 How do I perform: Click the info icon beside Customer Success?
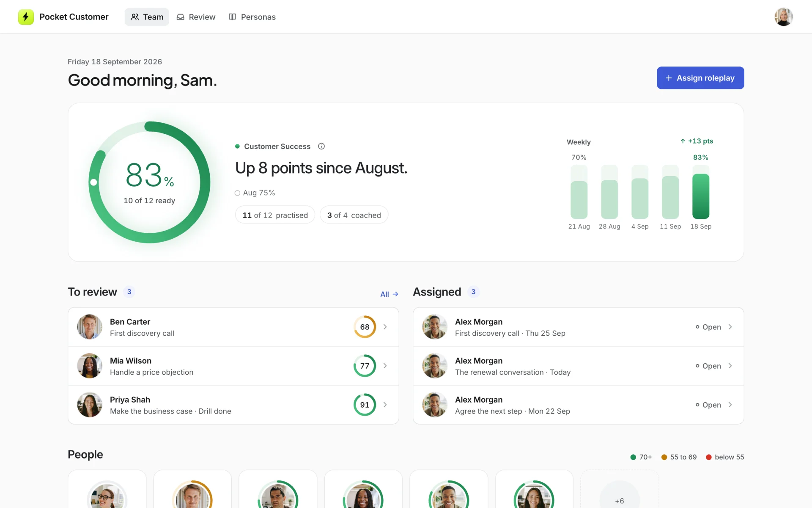pos(321,146)
